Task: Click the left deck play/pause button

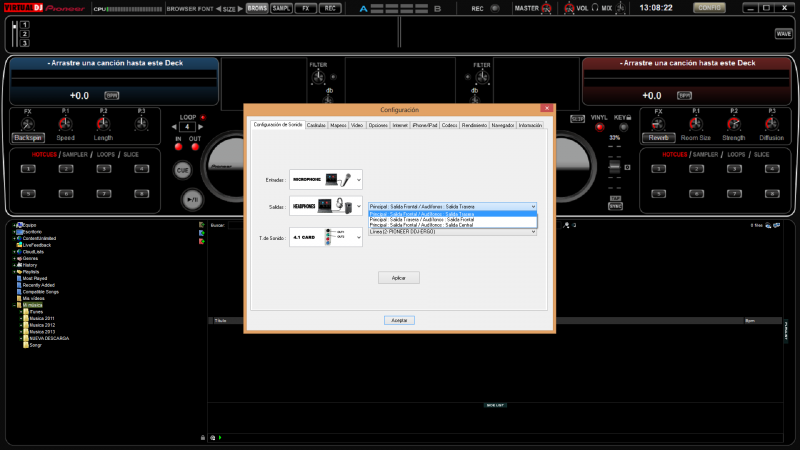Action: coord(192,199)
